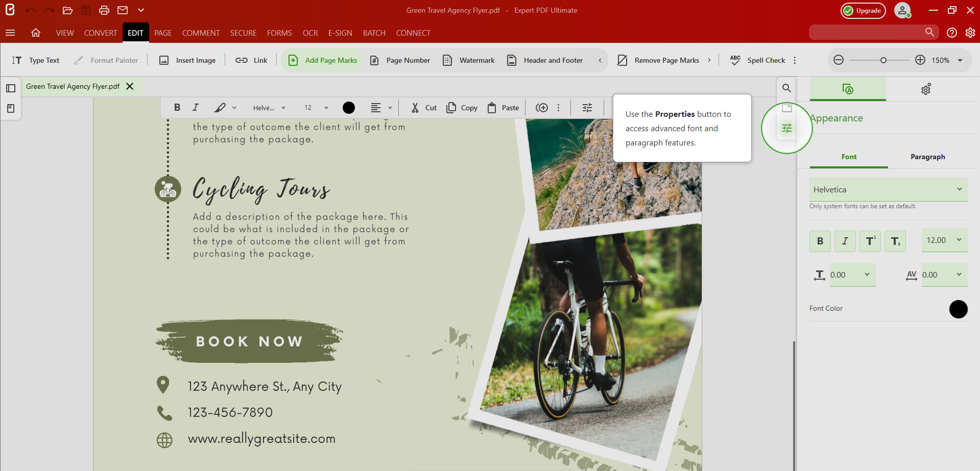
Task: Toggle italic in the floating text toolbar
Action: point(195,108)
